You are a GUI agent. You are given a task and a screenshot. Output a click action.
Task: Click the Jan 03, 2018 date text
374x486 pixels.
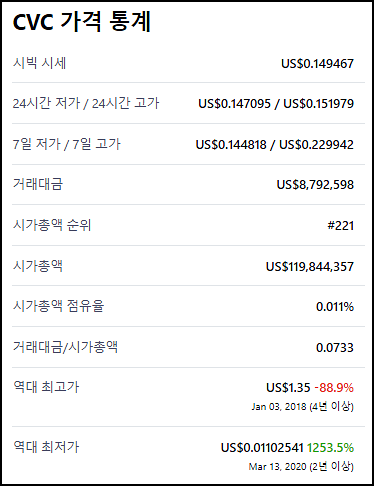tap(279, 406)
